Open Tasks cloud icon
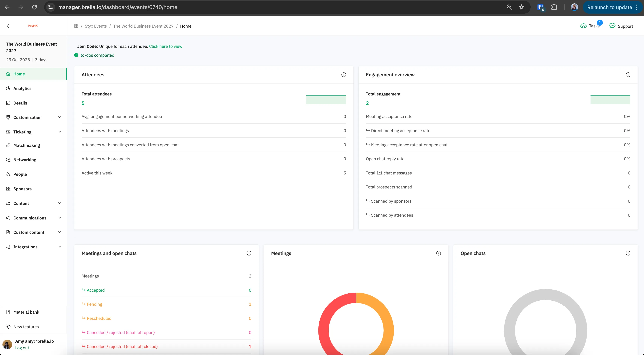Viewport: 644px width, 355px height. [583, 26]
